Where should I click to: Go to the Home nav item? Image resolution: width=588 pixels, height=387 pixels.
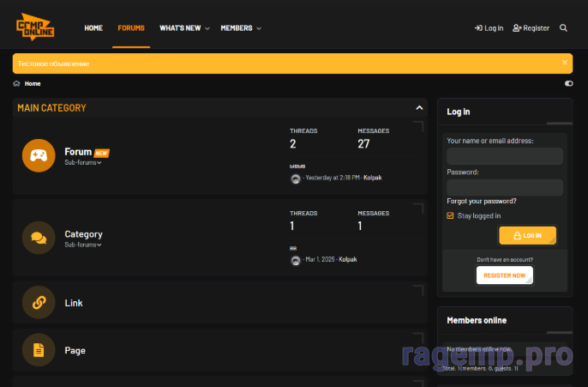[93, 27]
